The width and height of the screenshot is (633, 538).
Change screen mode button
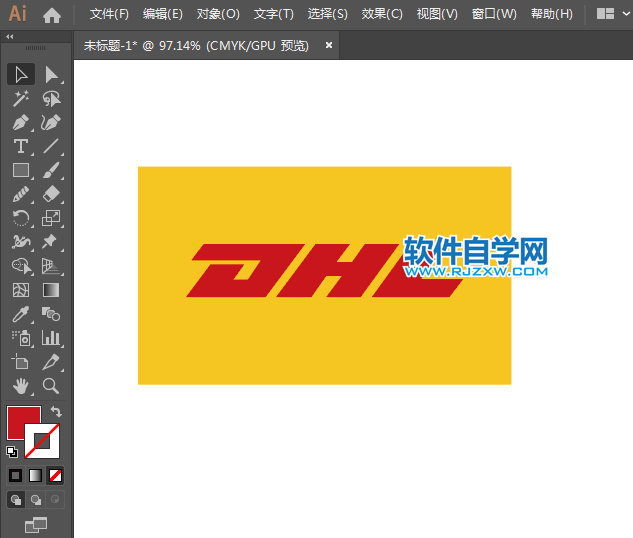36,525
